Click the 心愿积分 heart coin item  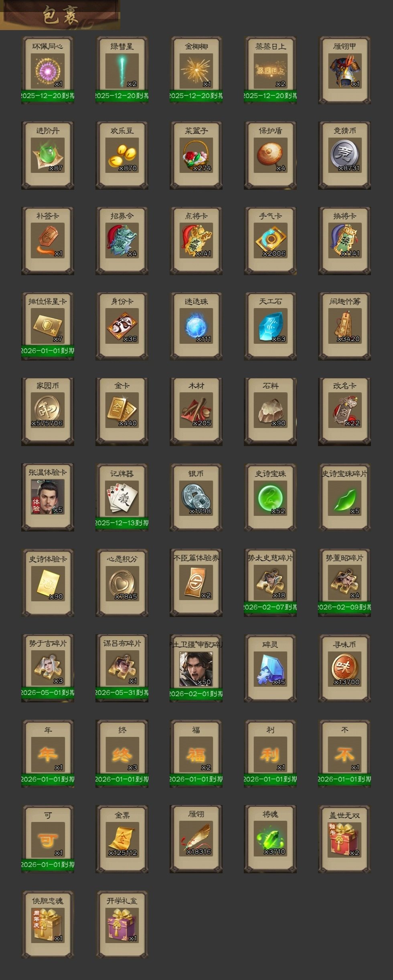pyautogui.click(x=122, y=582)
